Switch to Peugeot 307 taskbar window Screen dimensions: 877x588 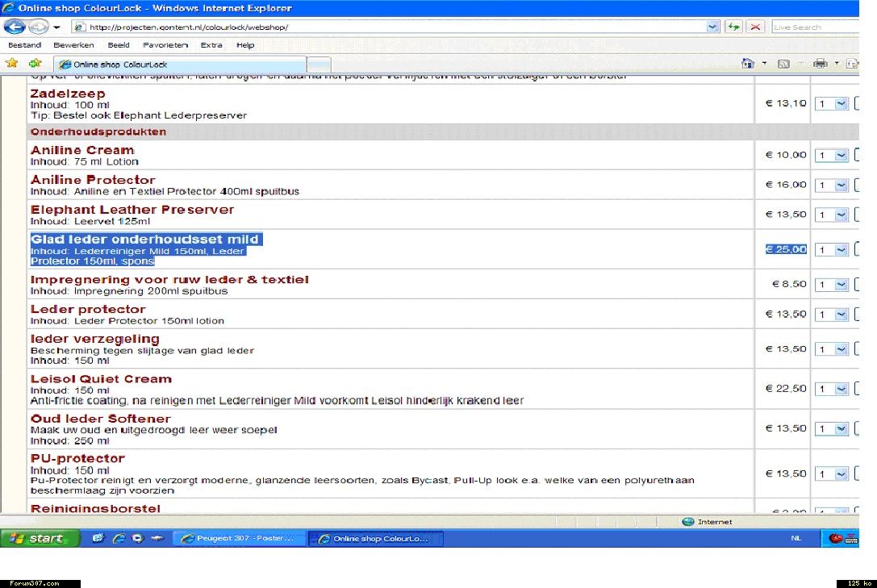[x=239, y=538]
